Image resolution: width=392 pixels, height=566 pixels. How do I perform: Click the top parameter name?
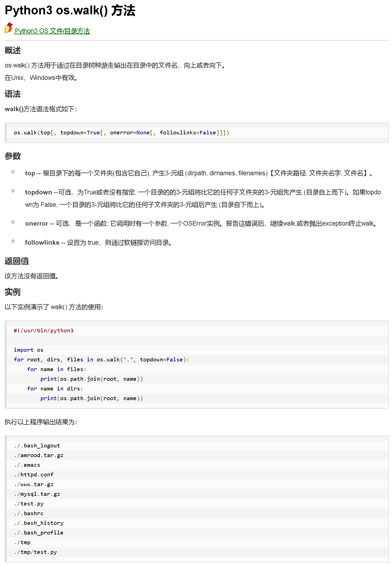(x=30, y=173)
